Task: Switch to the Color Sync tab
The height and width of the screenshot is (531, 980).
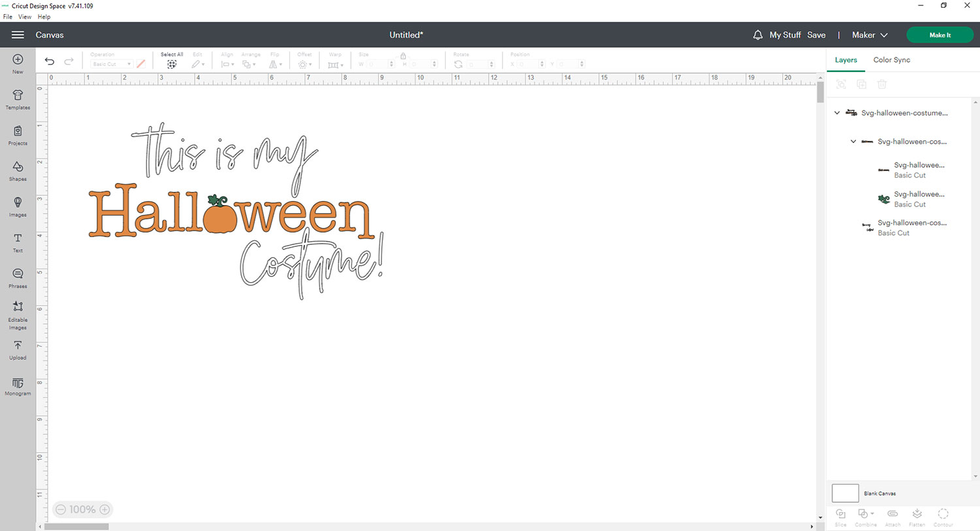Action: pyautogui.click(x=892, y=60)
